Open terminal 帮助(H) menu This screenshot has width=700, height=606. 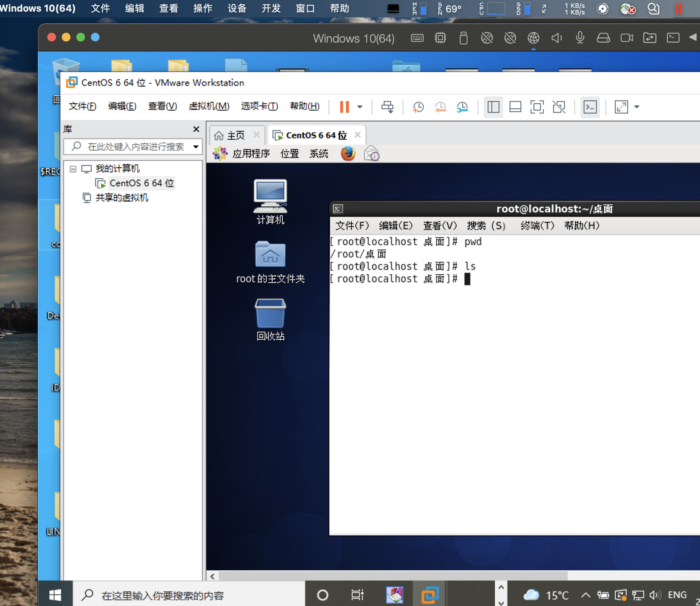582,226
